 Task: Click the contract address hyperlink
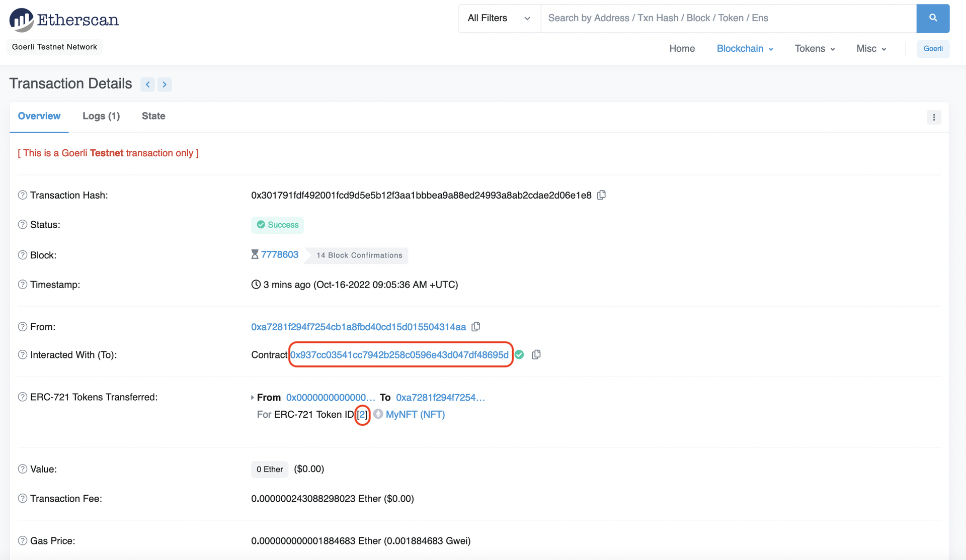coord(399,355)
